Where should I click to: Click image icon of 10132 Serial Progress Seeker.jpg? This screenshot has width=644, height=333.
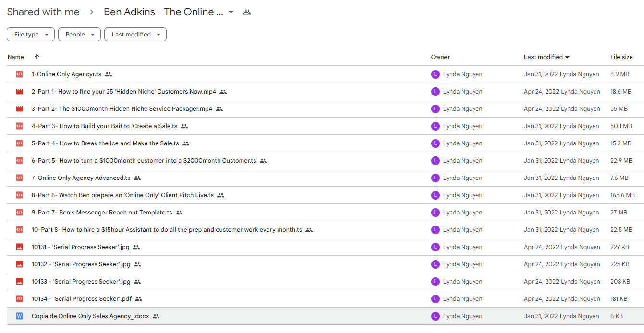tap(19, 264)
